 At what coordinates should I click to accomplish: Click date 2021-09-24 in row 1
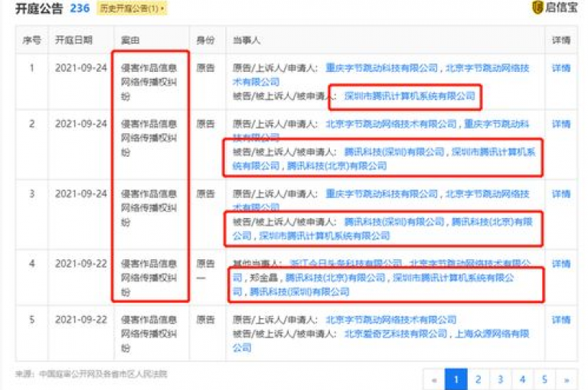coord(81,68)
